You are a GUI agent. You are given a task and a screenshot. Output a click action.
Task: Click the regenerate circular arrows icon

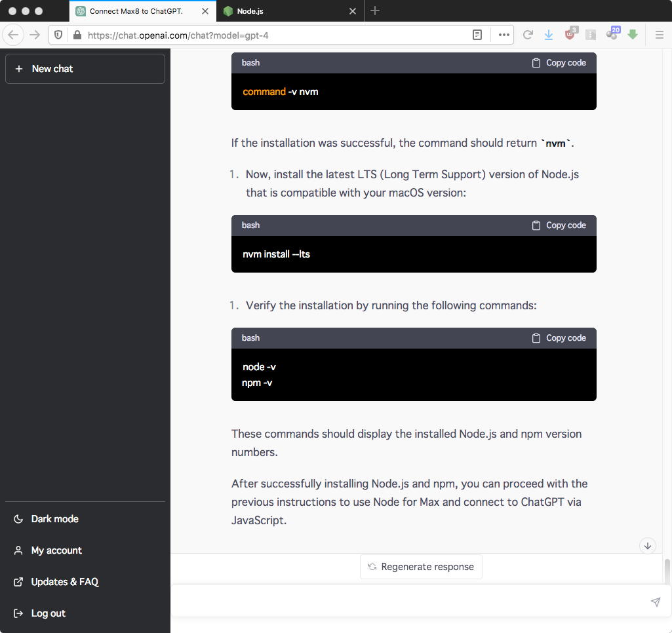(372, 567)
